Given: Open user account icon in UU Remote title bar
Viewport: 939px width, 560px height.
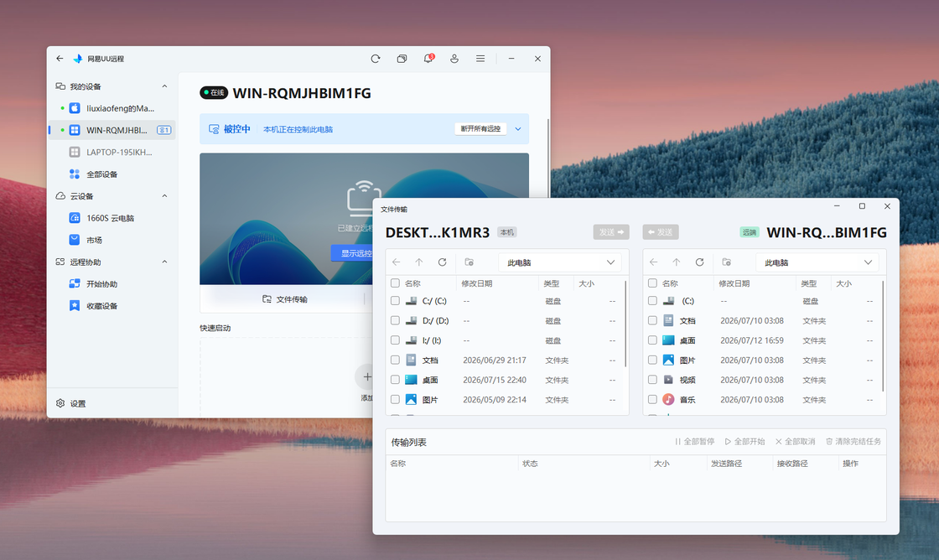Looking at the screenshot, I should click(454, 59).
